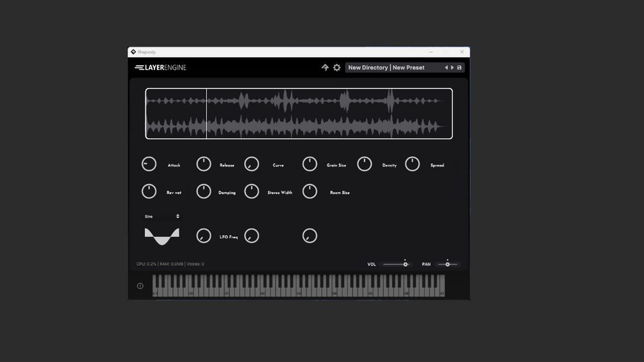Click the LayerEngine logo

click(161, 67)
